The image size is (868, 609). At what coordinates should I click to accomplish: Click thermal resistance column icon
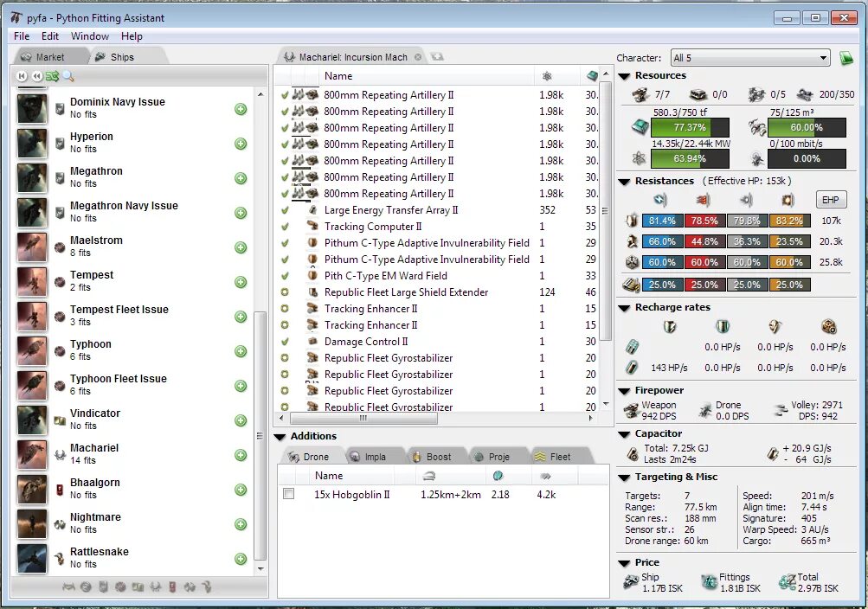point(703,199)
